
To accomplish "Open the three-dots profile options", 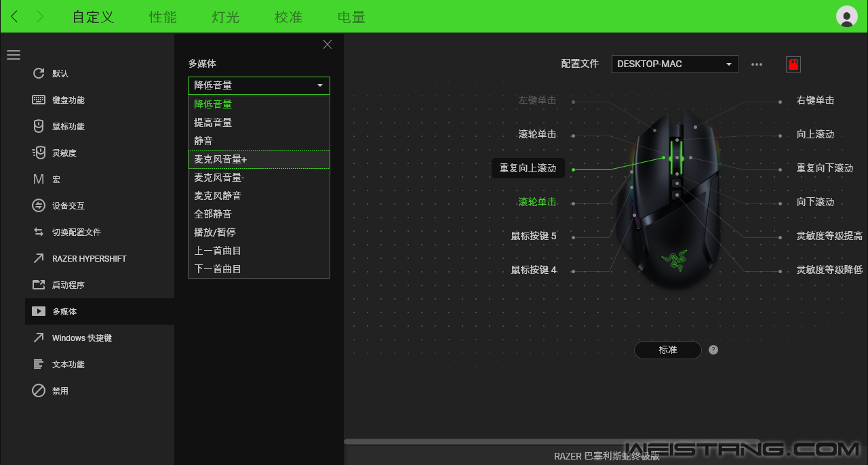I will click(x=757, y=64).
